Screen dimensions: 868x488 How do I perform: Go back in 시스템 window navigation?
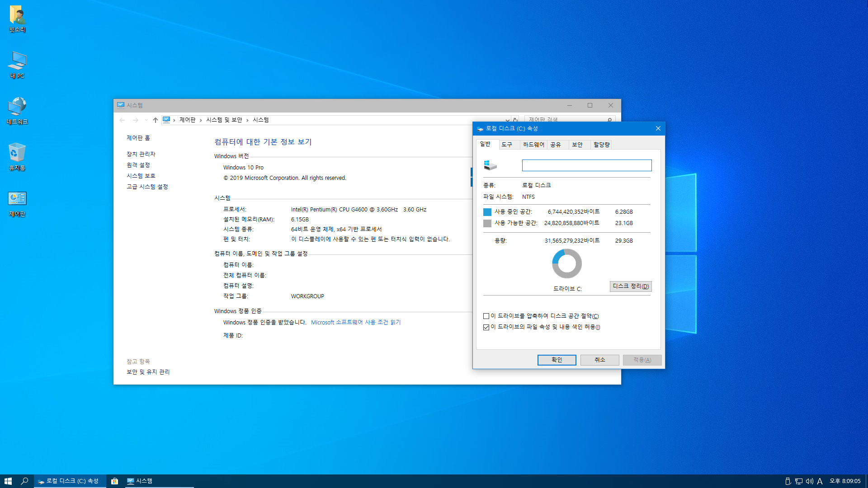tap(122, 120)
